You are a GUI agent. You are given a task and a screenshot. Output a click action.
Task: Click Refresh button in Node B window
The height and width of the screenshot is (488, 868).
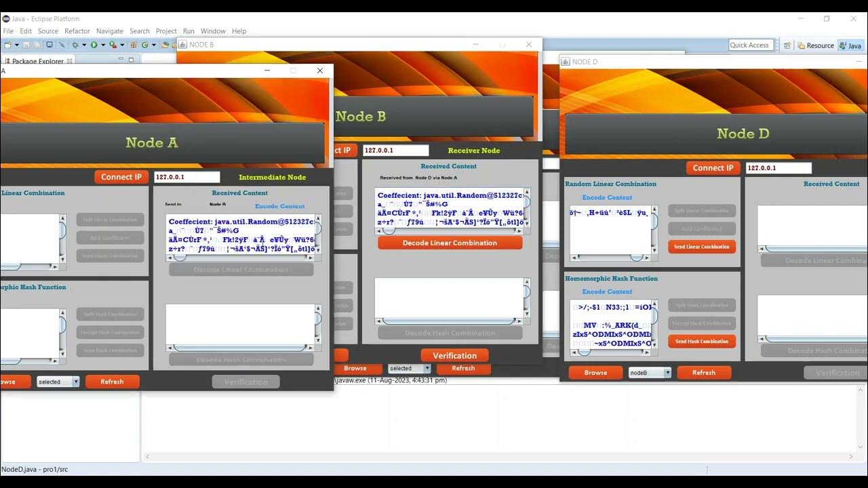click(463, 368)
